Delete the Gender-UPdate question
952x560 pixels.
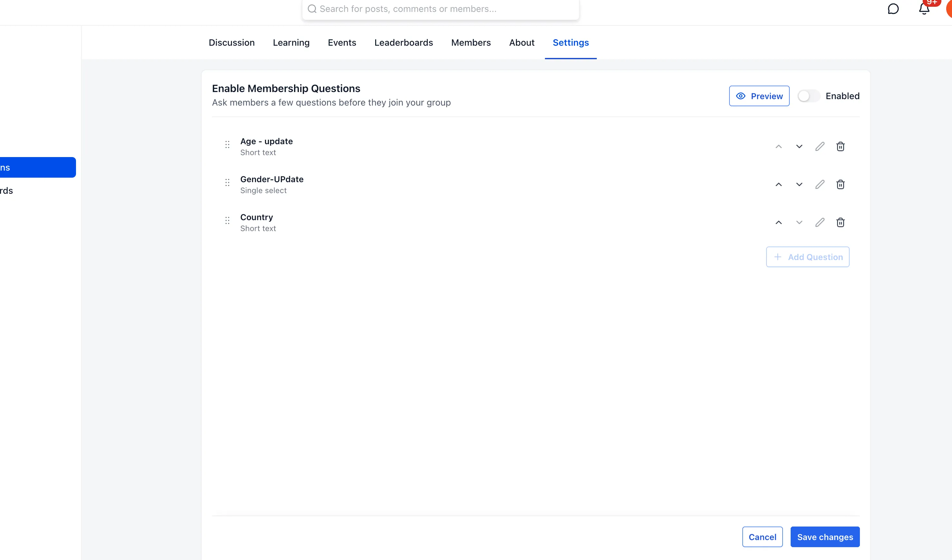click(840, 184)
